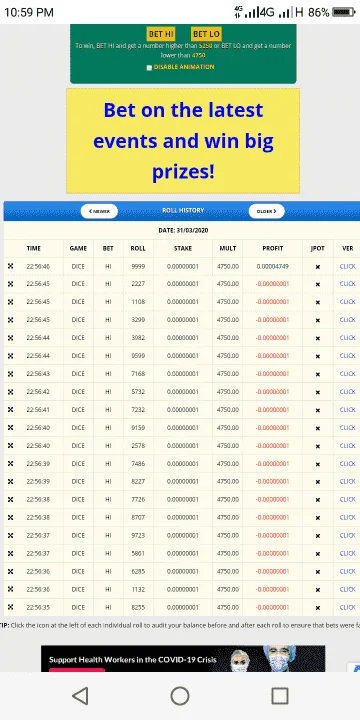The height and width of the screenshot is (720, 360).
Task: Open the audit icon for roll 9159
Action: pyautogui.click(x=10, y=428)
